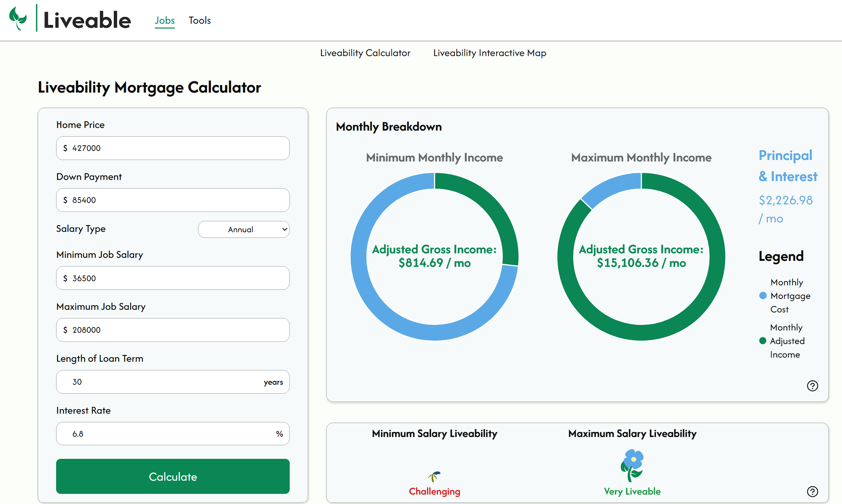Click the Legend heading

[781, 256]
